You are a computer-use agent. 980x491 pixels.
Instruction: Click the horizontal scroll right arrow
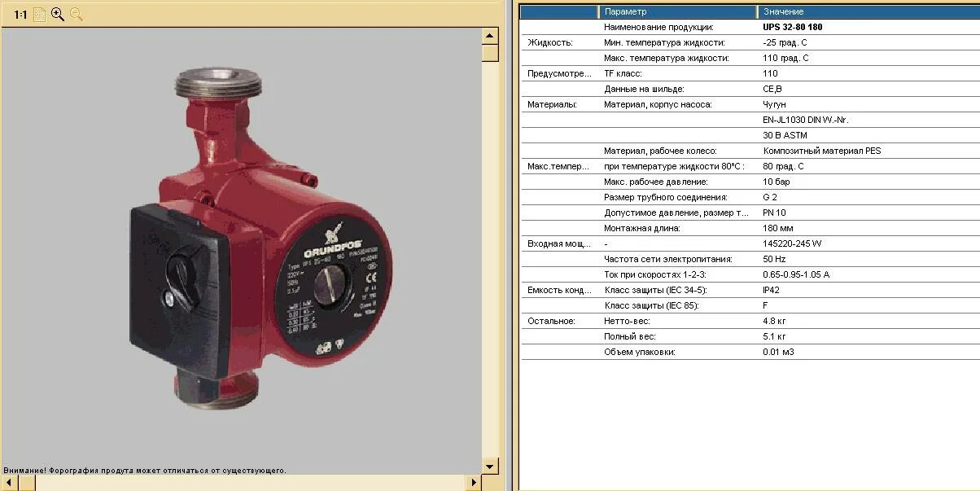coord(474,483)
